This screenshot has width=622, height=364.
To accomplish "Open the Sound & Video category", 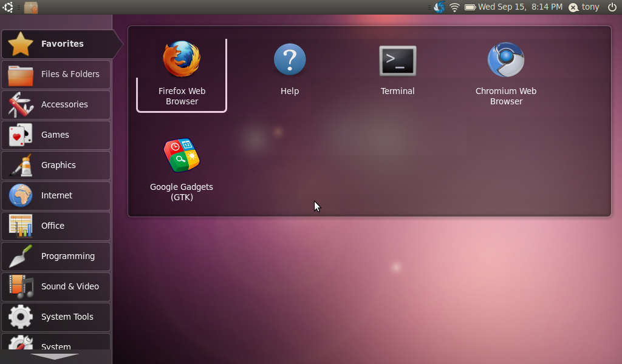I will pos(56,286).
